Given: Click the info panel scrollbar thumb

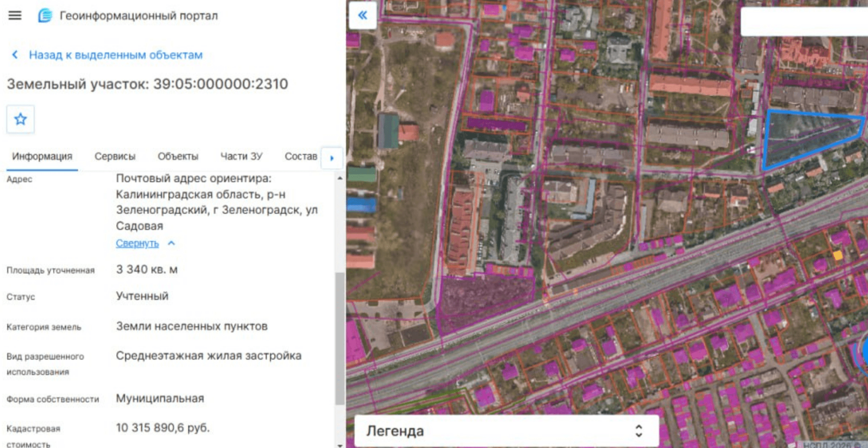Looking at the screenshot, I should point(340,338).
